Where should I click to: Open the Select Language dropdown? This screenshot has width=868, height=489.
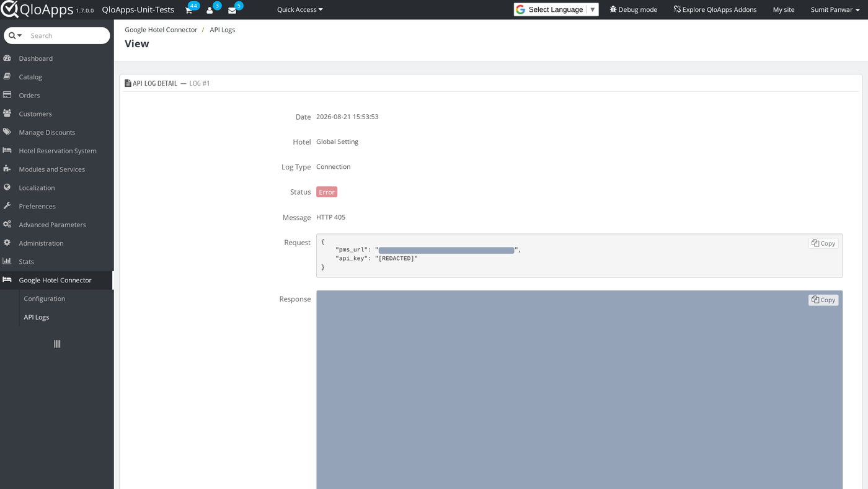tap(556, 9)
